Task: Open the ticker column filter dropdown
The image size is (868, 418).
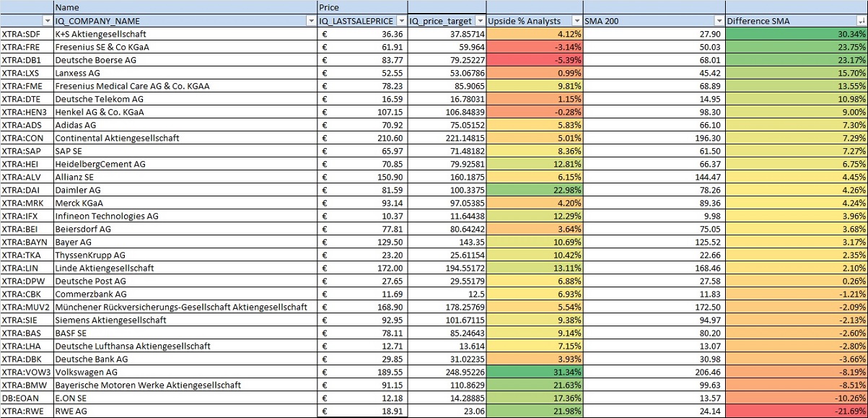Action: [48, 21]
